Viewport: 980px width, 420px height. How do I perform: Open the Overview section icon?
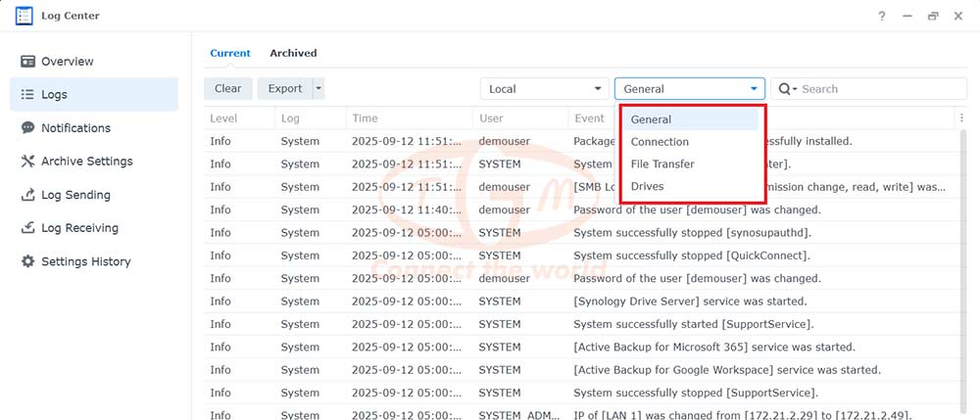click(x=27, y=61)
